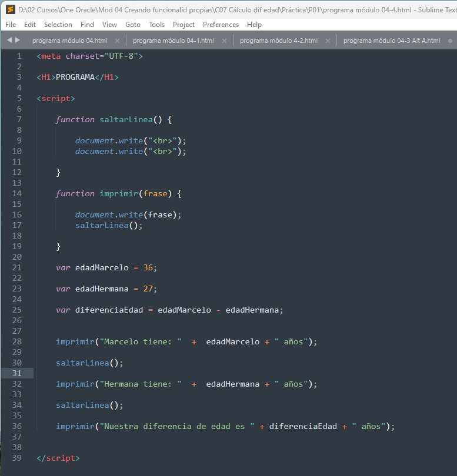This screenshot has width=457, height=476.
Task: Click line number 31 in the gutter
Action: pos(16,373)
